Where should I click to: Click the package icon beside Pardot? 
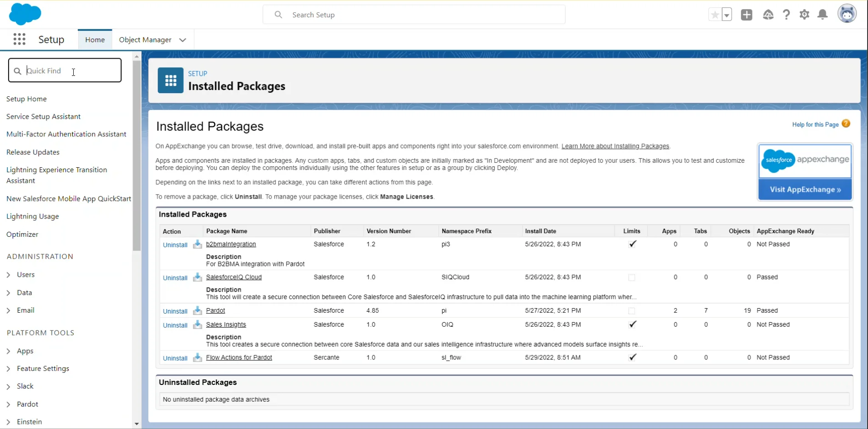(197, 311)
